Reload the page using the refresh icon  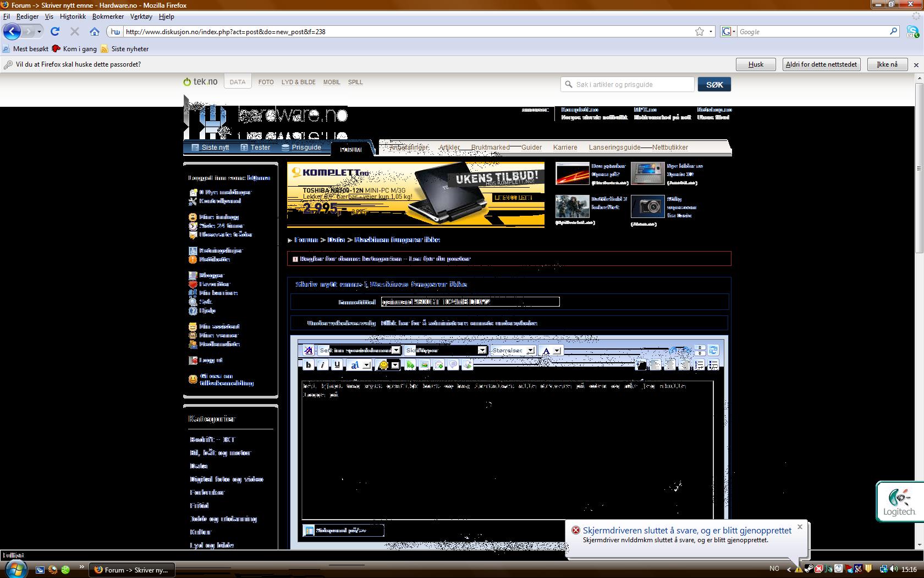coord(55,31)
